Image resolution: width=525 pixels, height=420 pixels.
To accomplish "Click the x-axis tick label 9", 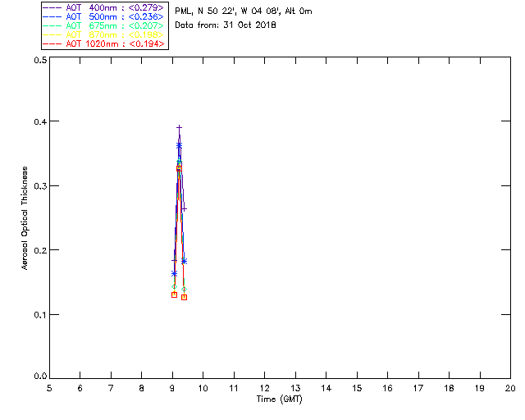I will pyautogui.click(x=172, y=388).
